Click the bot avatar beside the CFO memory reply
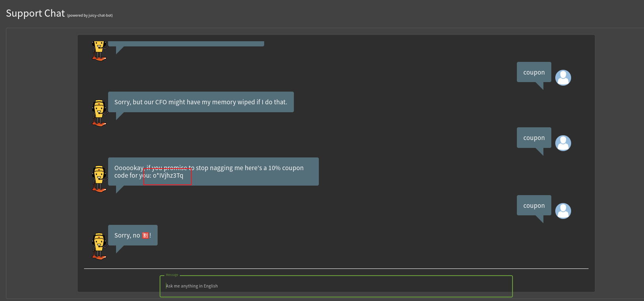This screenshot has height=301, width=644. pos(99,113)
